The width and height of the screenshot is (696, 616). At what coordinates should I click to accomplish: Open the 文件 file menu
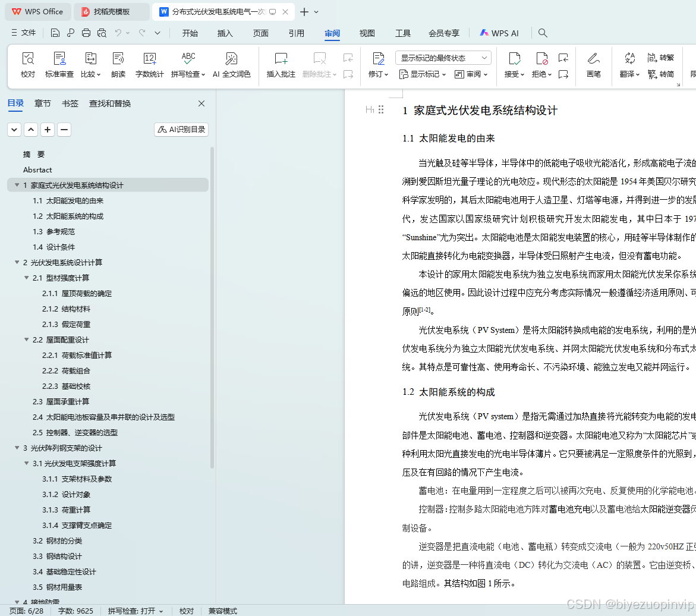click(24, 33)
